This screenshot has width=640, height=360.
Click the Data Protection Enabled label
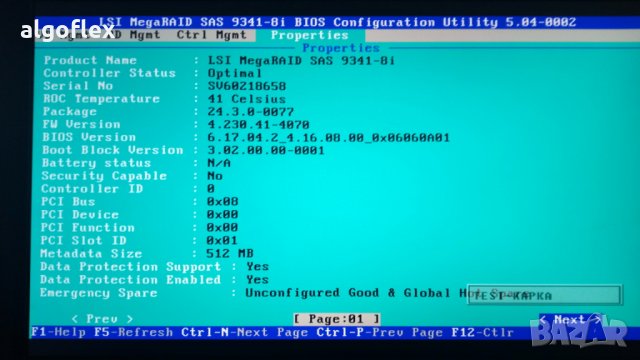(130, 280)
